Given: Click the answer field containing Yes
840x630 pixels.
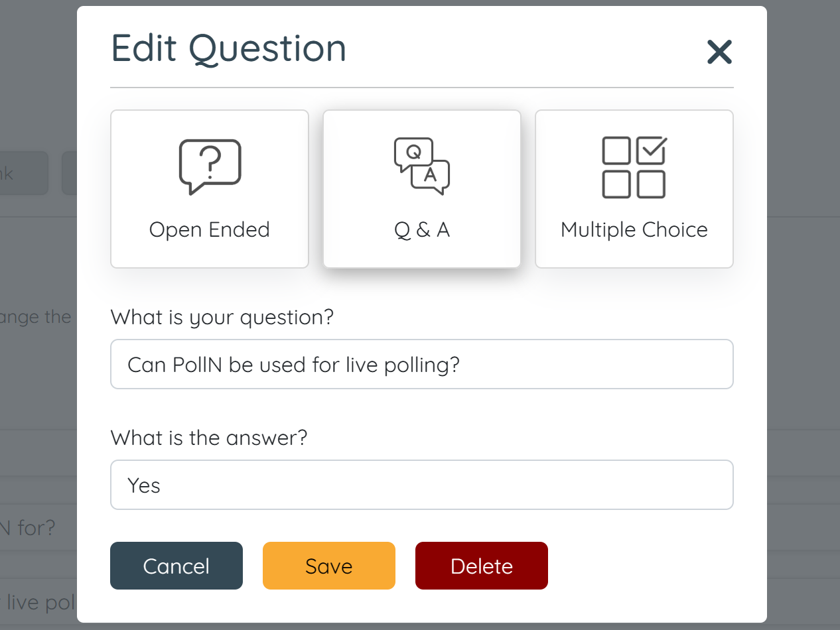Looking at the screenshot, I should (x=421, y=485).
